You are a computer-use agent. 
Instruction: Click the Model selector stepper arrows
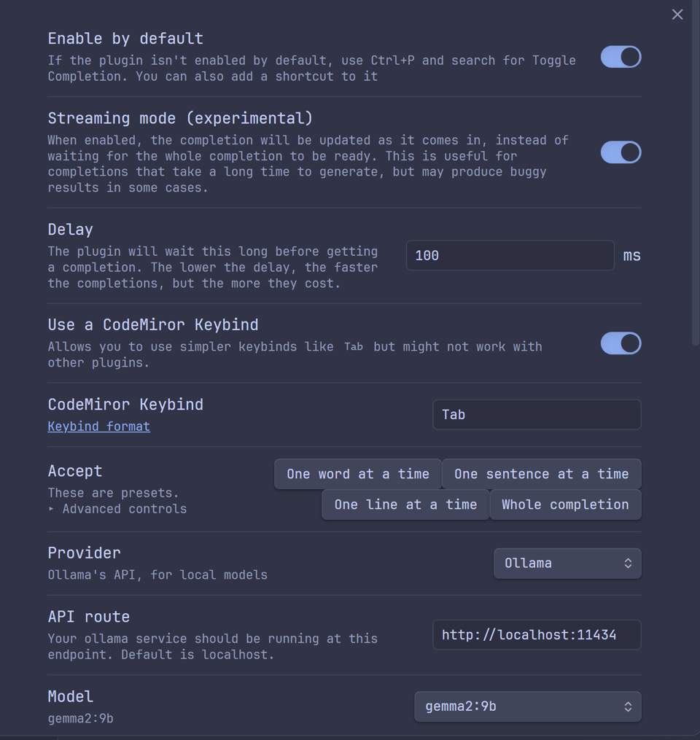click(627, 706)
